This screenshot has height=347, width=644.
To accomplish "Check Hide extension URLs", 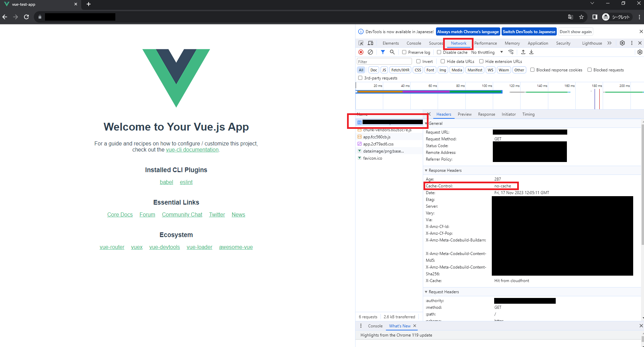I will pos(481,61).
